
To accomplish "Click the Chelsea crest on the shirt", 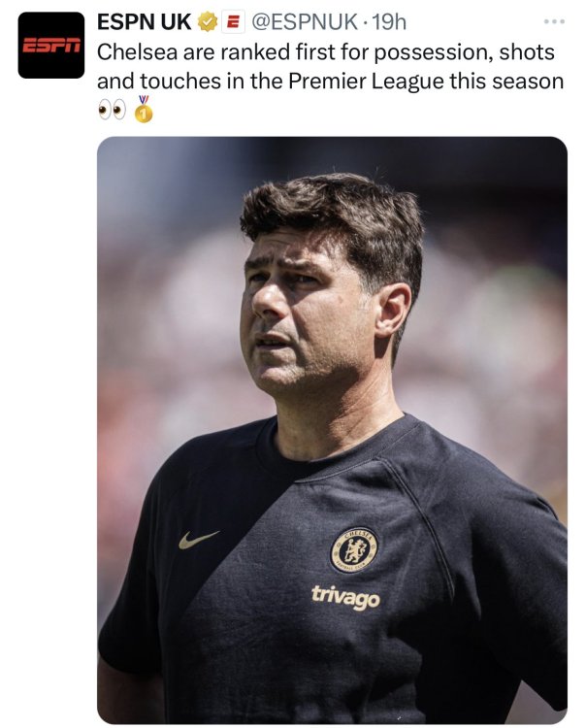I will pos(354,549).
